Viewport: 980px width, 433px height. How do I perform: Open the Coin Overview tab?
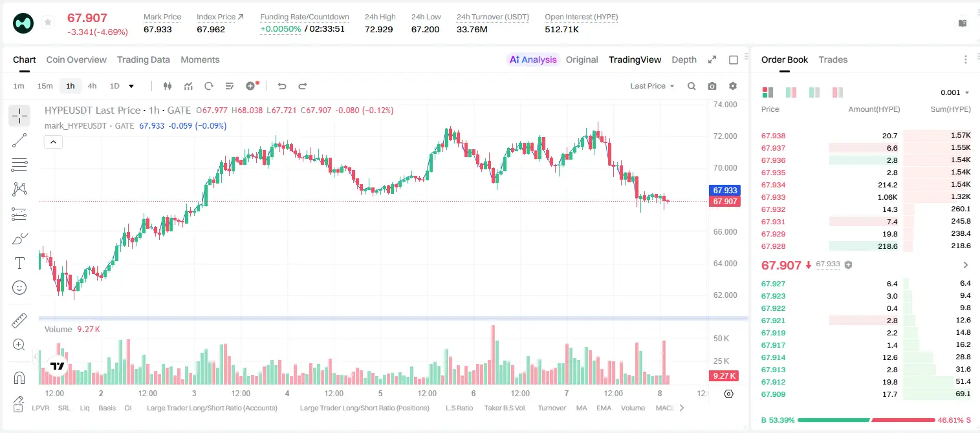pos(76,59)
